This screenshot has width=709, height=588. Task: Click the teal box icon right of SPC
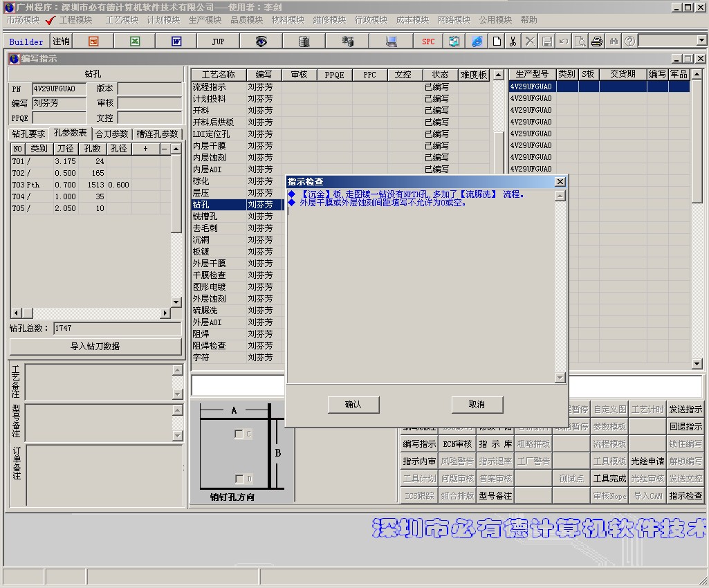point(454,42)
